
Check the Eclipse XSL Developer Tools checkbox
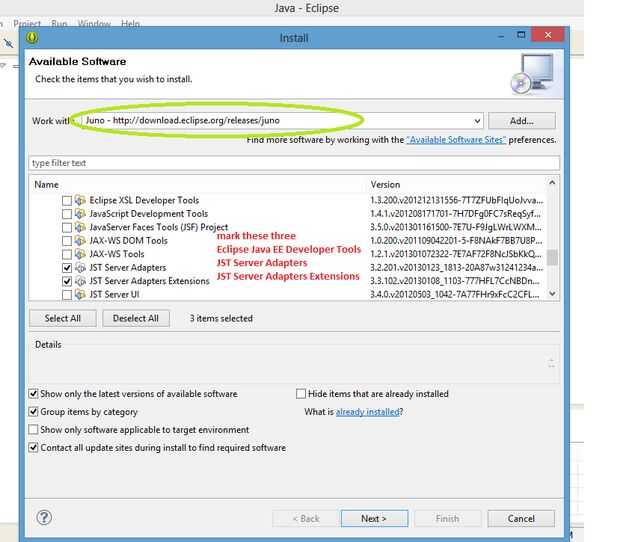pyautogui.click(x=67, y=201)
